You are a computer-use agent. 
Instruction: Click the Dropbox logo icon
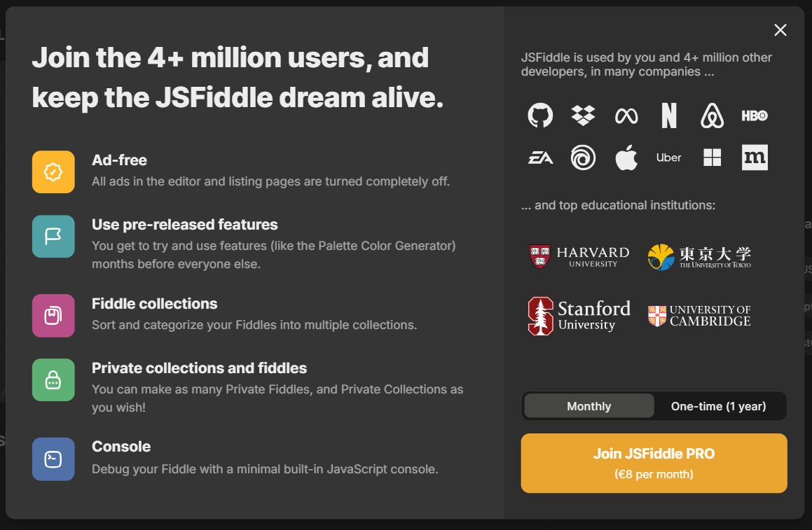pyautogui.click(x=583, y=116)
